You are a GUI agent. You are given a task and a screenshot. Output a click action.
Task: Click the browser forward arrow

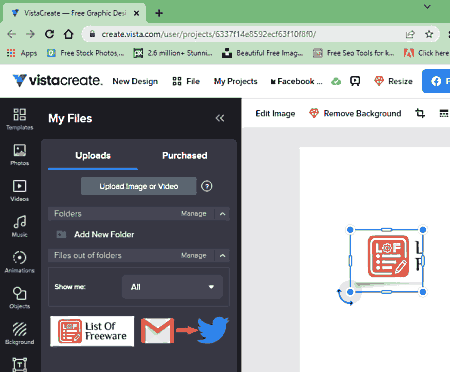coord(30,34)
